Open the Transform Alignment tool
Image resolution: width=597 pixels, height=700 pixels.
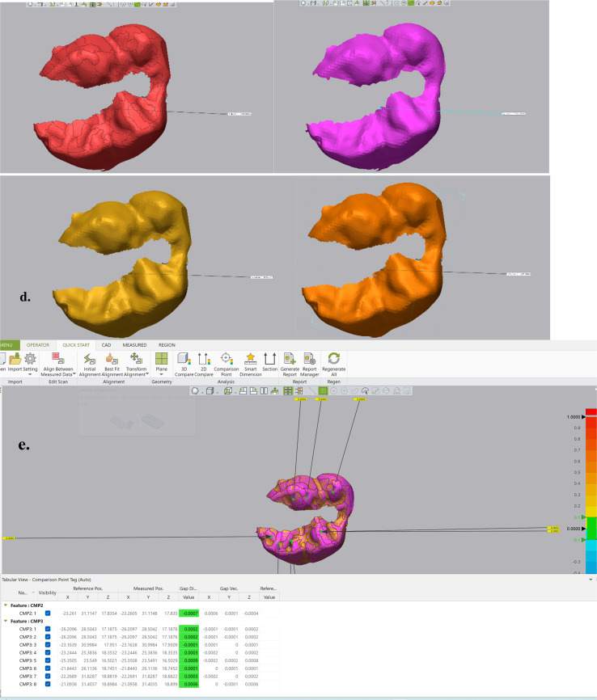tap(136, 364)
